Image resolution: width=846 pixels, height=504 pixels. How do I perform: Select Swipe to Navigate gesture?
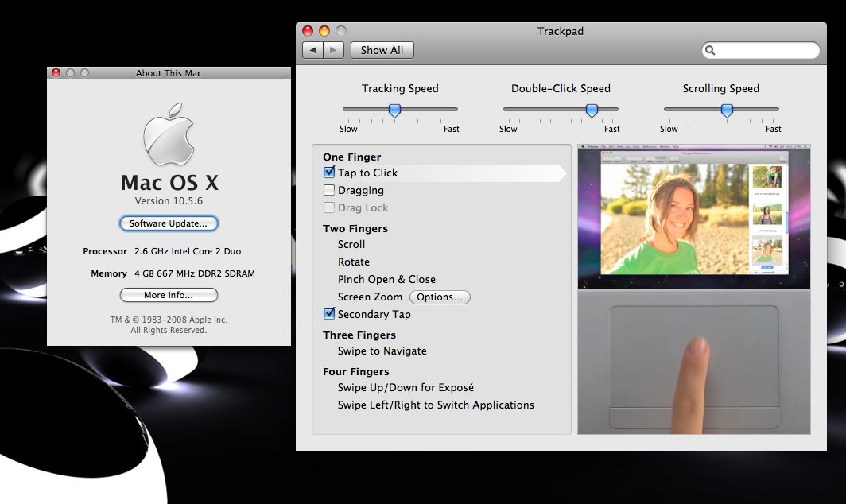point(382,351)
